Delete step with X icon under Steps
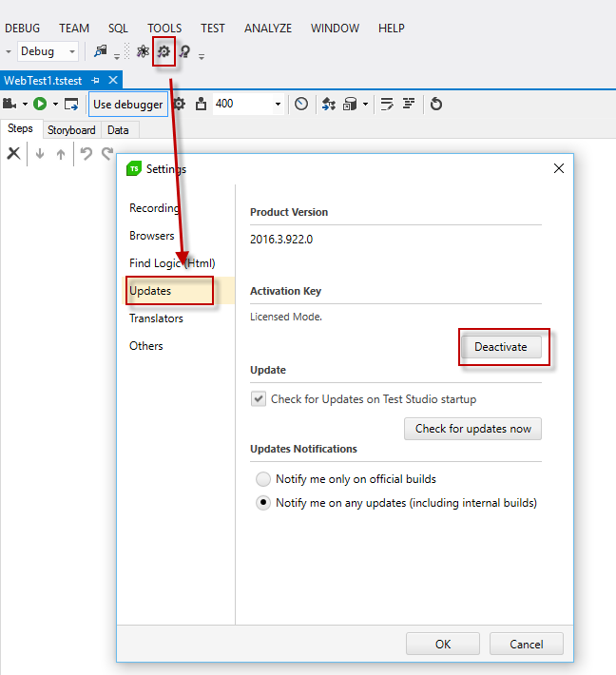This screenshot has width=616, height=675. click(13, 153)
